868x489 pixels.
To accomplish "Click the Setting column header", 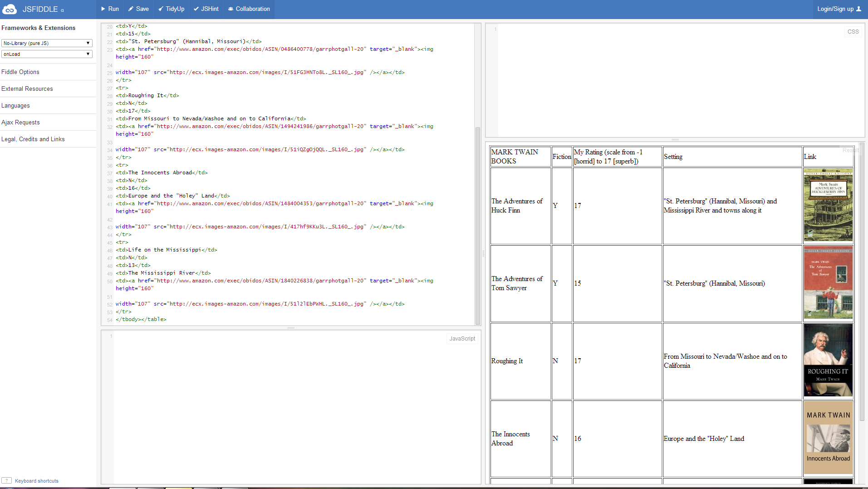I will pyautogui.click(x=732, y=157).
